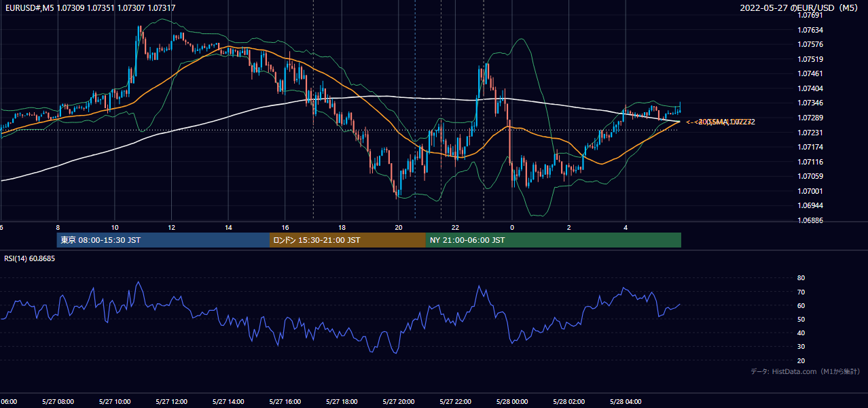868x408 pixels.
Task: Click the RSI scale value 60
Action: coord(801,305)
